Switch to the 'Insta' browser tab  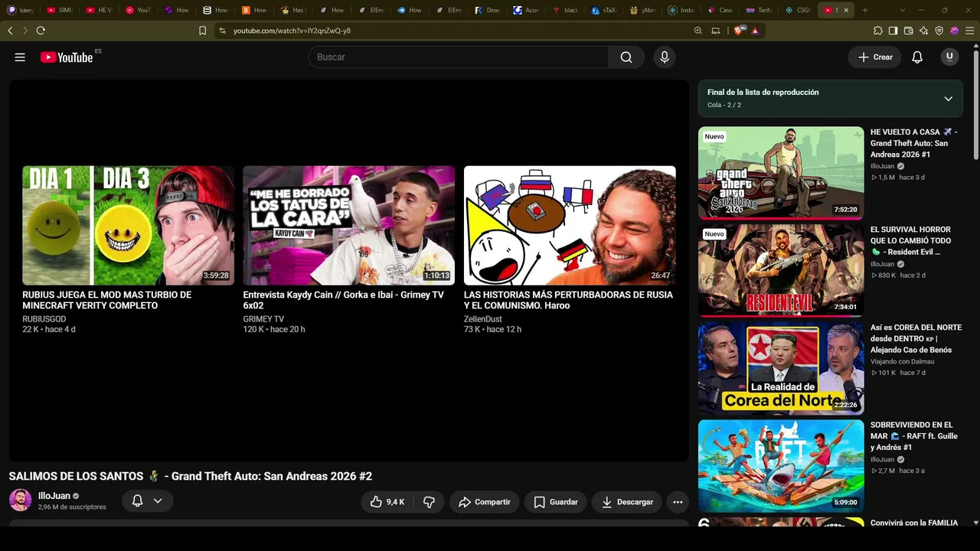[681, 10]
